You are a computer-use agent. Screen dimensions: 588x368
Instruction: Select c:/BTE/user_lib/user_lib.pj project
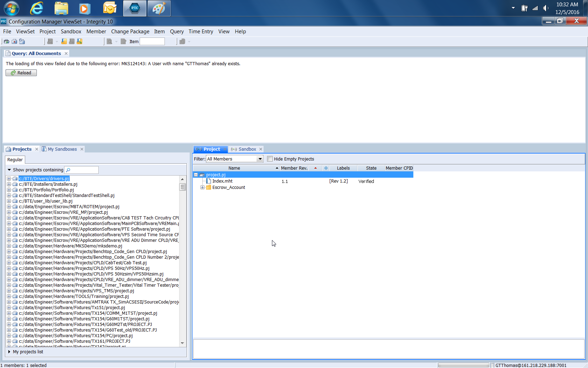pyautogui.click(x=46, y=201)
